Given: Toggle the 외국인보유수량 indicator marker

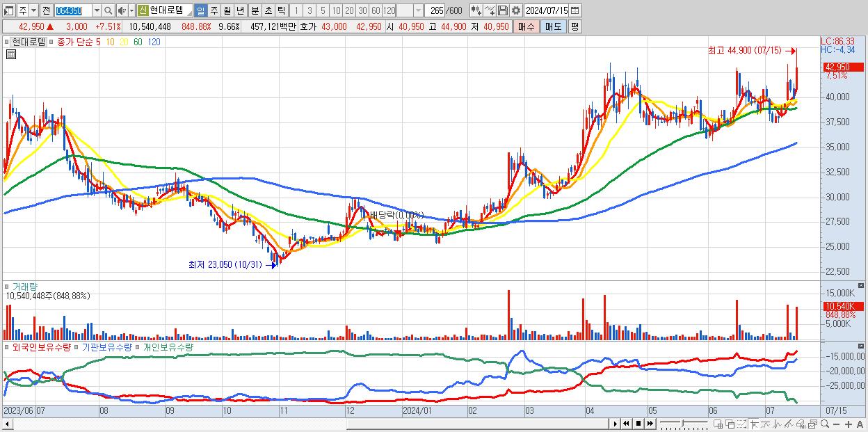Looking at the screenshot, I should [x=7, y=347].
